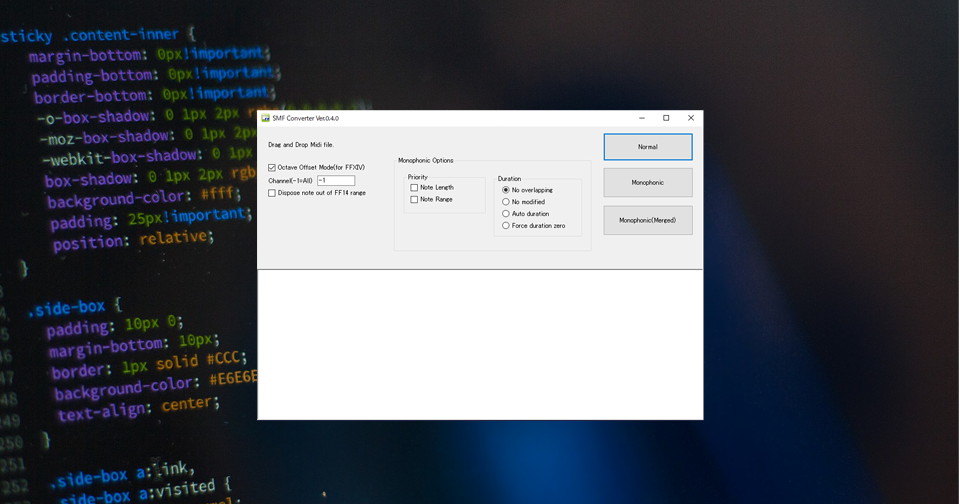Click the 'SMF Converter Ver.0.4.0' title text
Screen dimensions: 960x504
[x=306, y=118]
